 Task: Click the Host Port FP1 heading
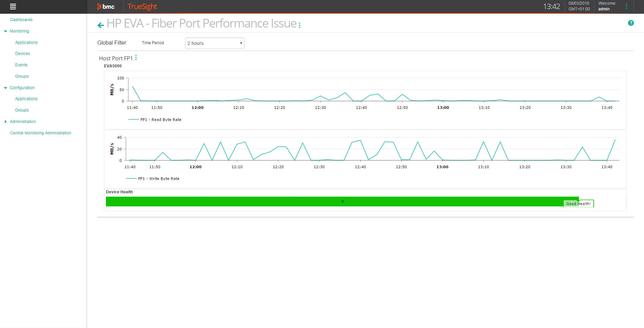(x=116, y=58)
